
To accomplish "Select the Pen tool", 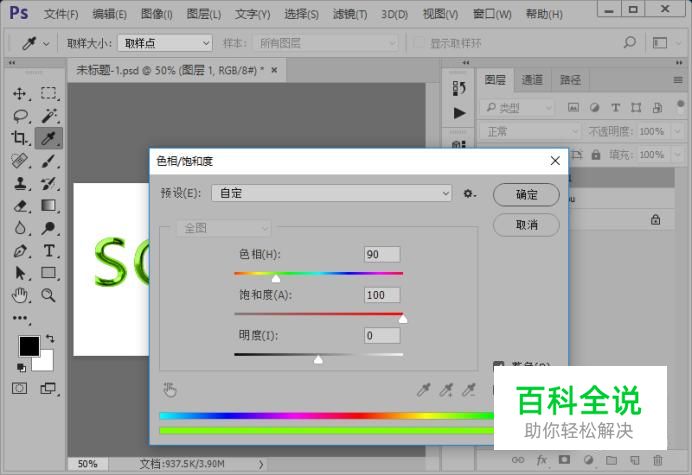I will point(20,251).
